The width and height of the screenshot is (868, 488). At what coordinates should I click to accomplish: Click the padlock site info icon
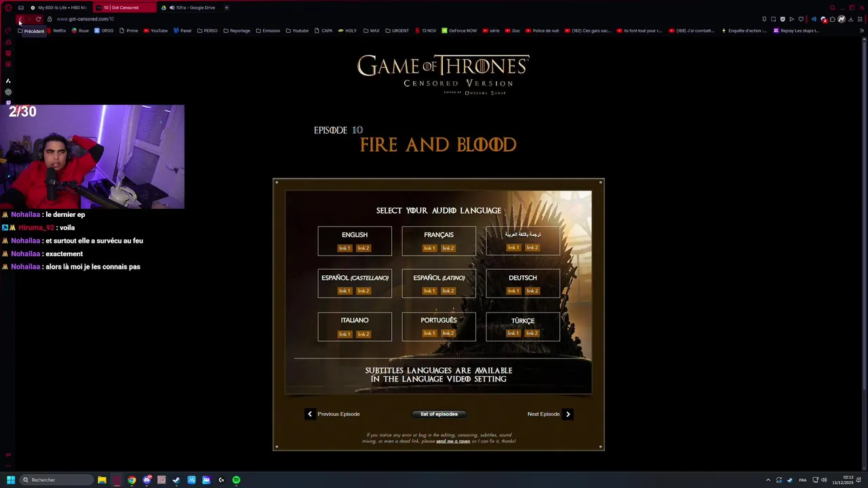[50, 19]
